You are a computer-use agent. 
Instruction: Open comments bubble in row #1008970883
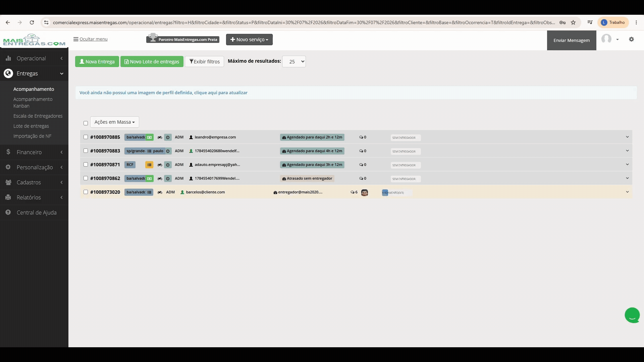(363, 151)
